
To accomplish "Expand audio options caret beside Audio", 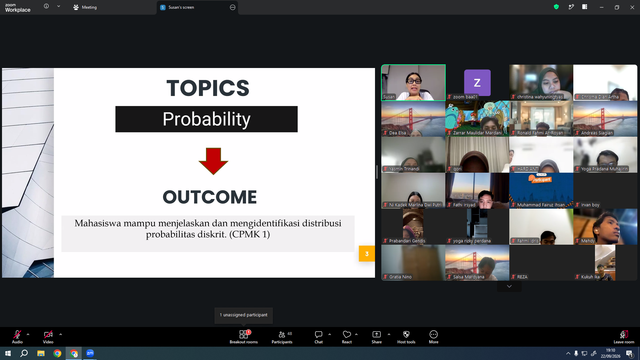I will (x=28, y=334).
